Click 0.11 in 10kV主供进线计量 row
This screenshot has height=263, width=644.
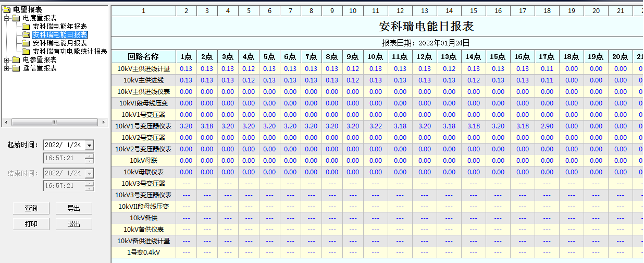547,68
